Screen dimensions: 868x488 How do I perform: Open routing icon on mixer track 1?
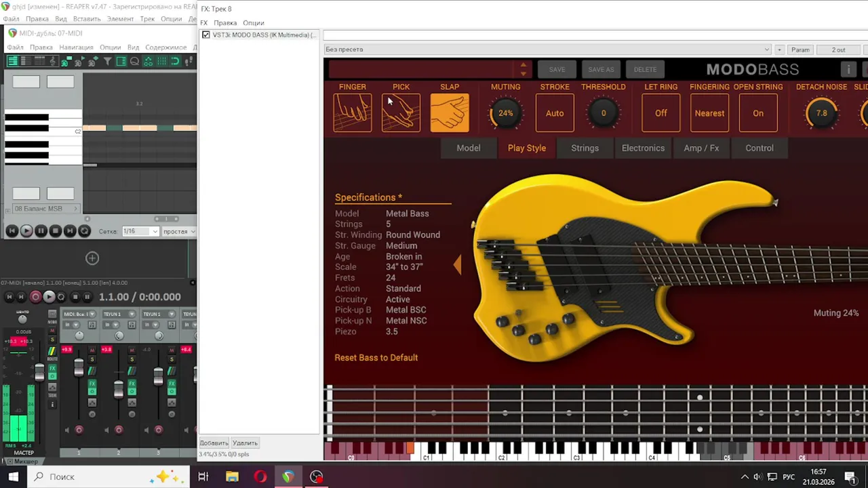[x=92, y=371]
